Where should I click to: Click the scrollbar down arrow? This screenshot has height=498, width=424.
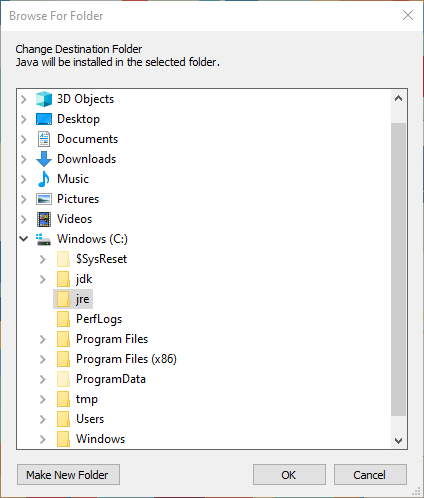point(398,440)
